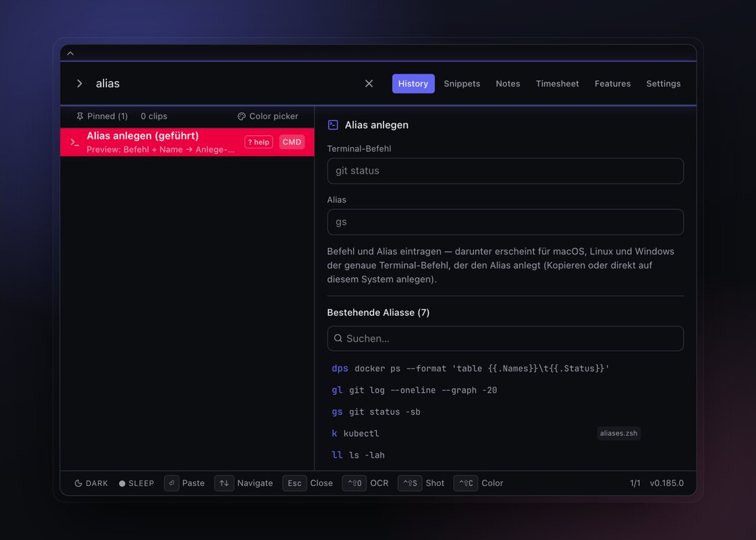756x540 pixels.
Task: Click the prompt chevron beside the search text
Action: [x=80, y=84]
